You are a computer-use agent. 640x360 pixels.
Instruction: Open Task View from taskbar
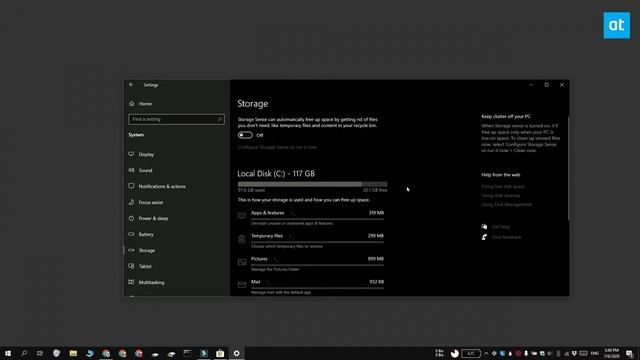(40, 353)
